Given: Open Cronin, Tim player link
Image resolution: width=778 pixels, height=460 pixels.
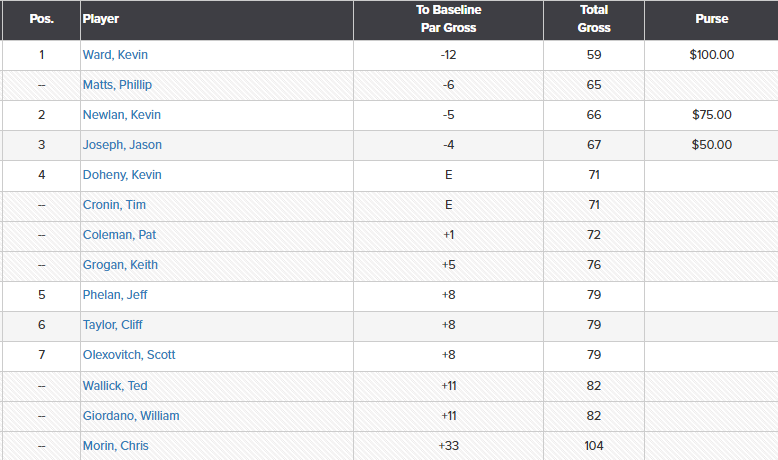Looking at the screenshot, I should (114, 205).
